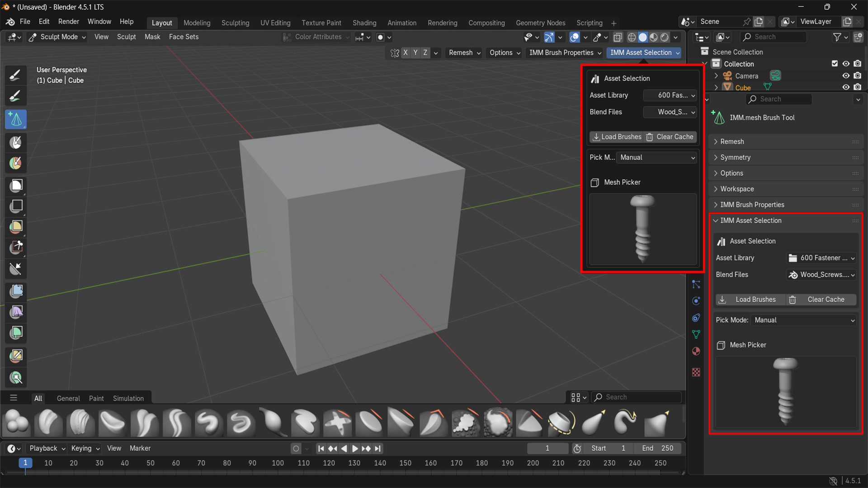Switch to solid viewport shading mode

coord(642,37)
